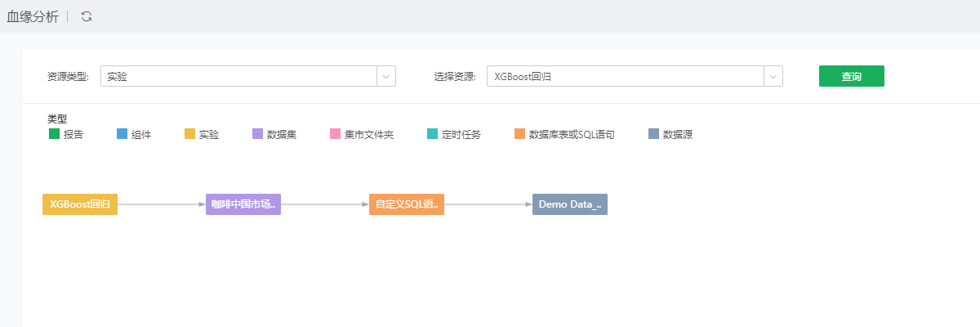Viewport: 980px width, 327px height.
Task: Click the 自定义SQL语句 node
Action: point(407,204)
